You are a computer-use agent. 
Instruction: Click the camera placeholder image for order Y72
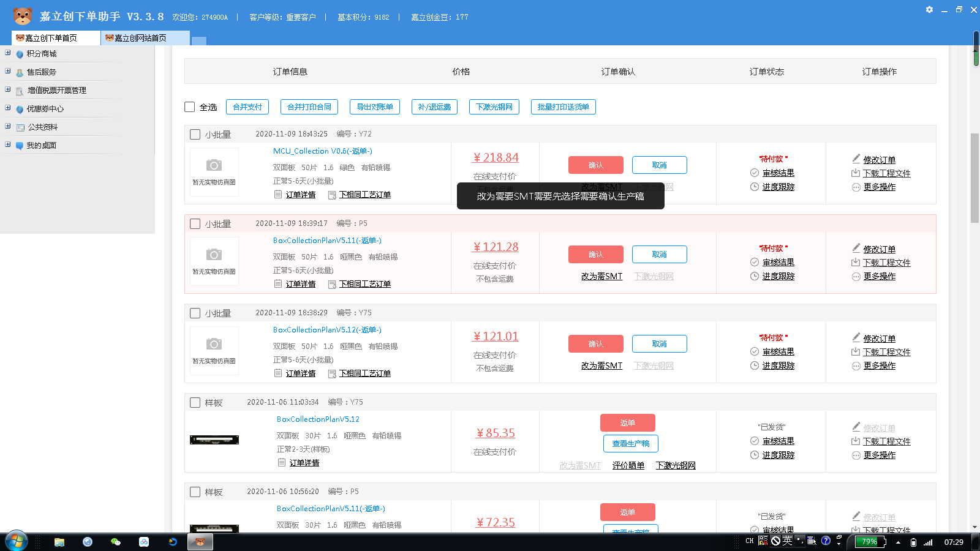[214, 171]
